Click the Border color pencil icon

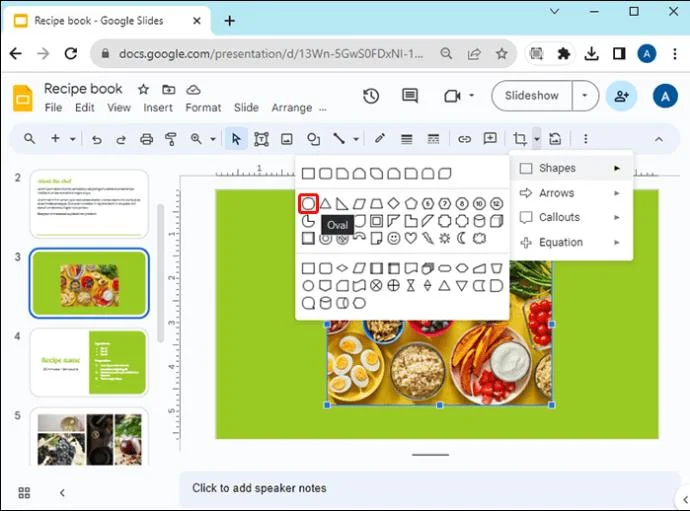click(380, 139)
